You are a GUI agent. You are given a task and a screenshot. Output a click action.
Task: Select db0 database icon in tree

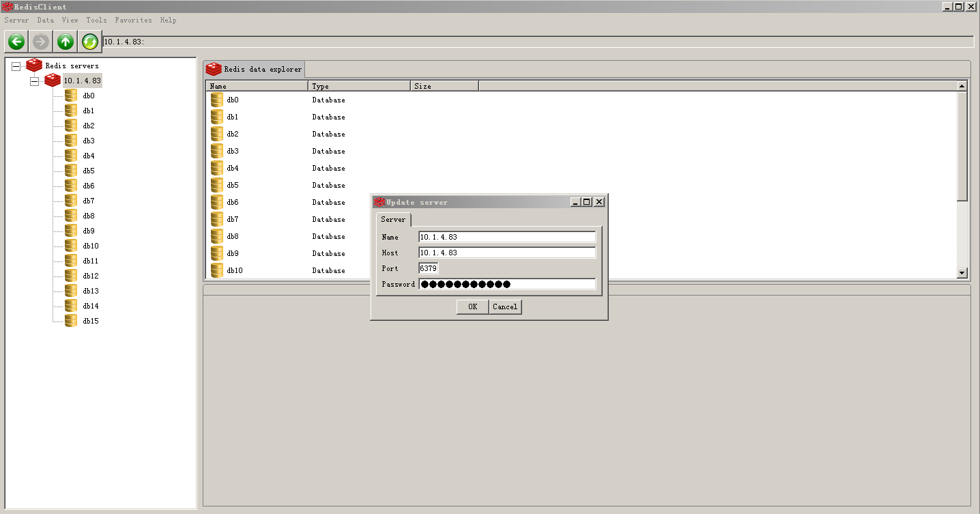[71, 96]
